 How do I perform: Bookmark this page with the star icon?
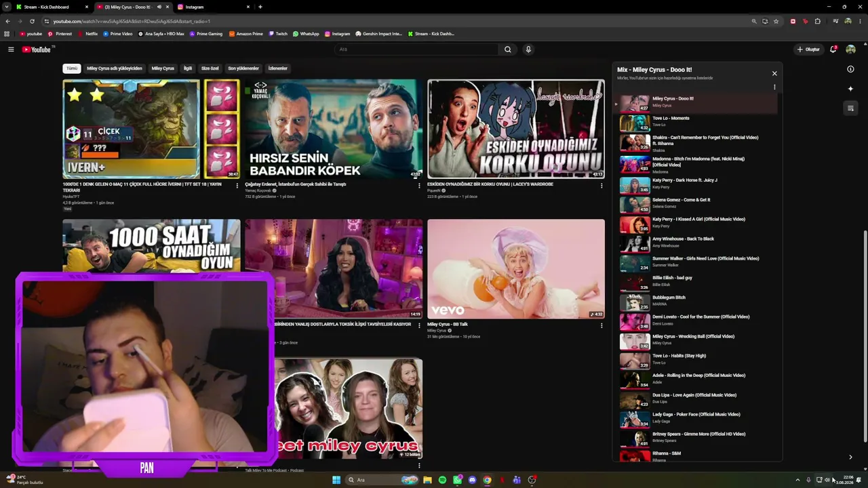[776, 21]
